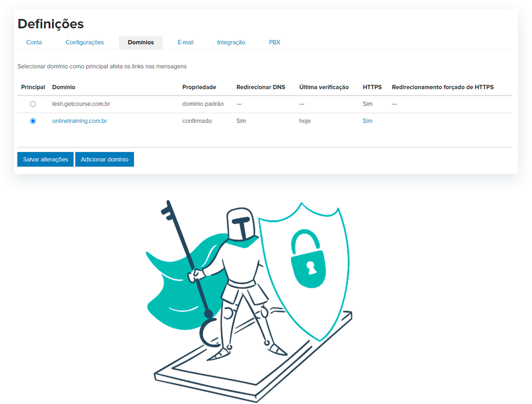Click the Definições page heading
Viewport: 532px width, 404px height.
[x=51, y=24]
